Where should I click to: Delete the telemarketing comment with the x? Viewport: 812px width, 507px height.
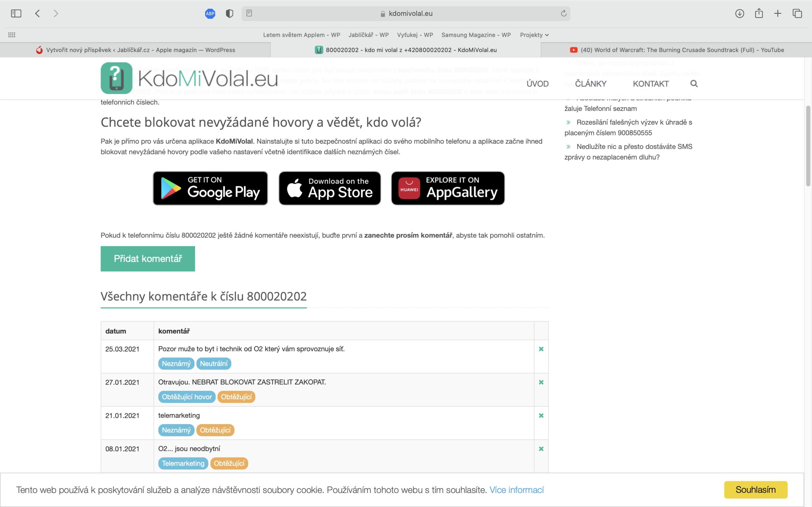coord(541,415)
